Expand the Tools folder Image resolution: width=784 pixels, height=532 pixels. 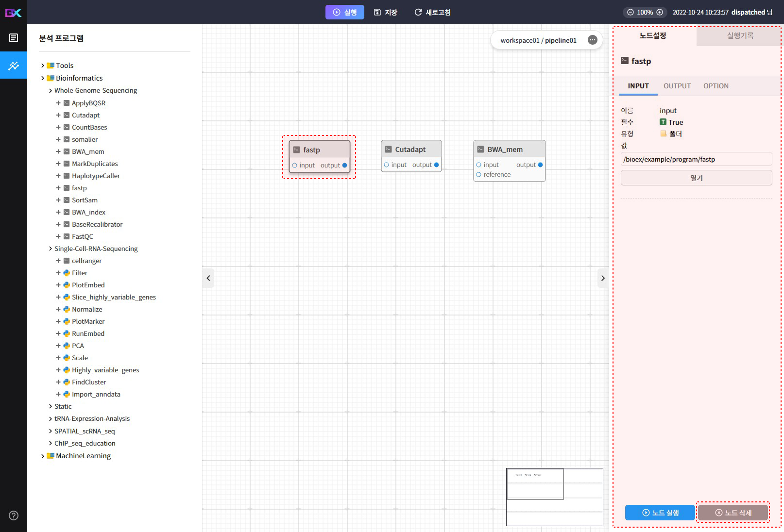point(43,66)
